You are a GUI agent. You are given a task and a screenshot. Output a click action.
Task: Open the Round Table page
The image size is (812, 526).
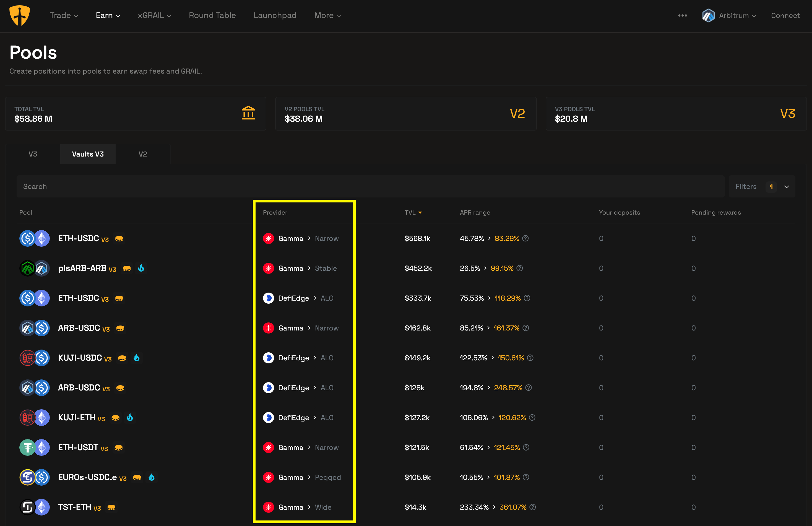212,16
